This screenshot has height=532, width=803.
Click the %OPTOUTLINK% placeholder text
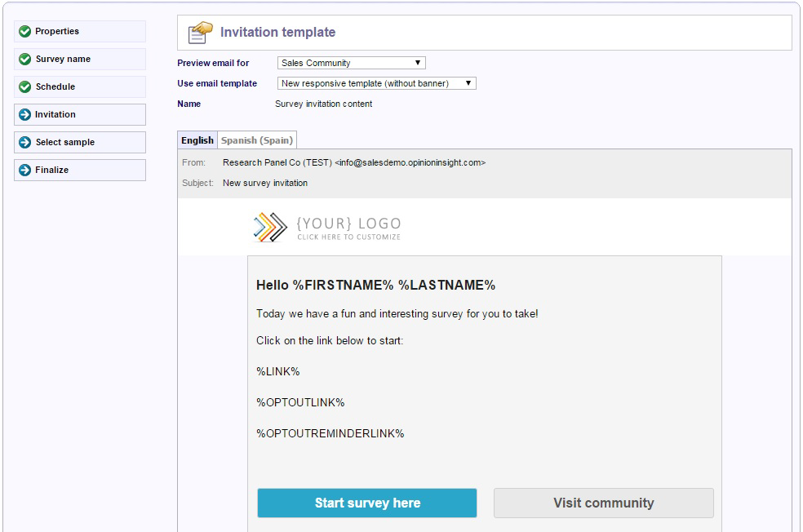pos(300,402)
